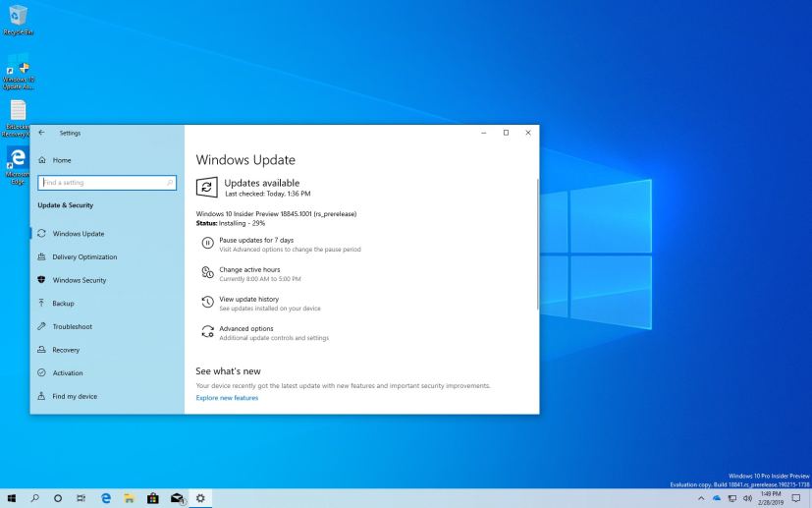Open Change active hours
812x508 pixels.
coord(249,269)
